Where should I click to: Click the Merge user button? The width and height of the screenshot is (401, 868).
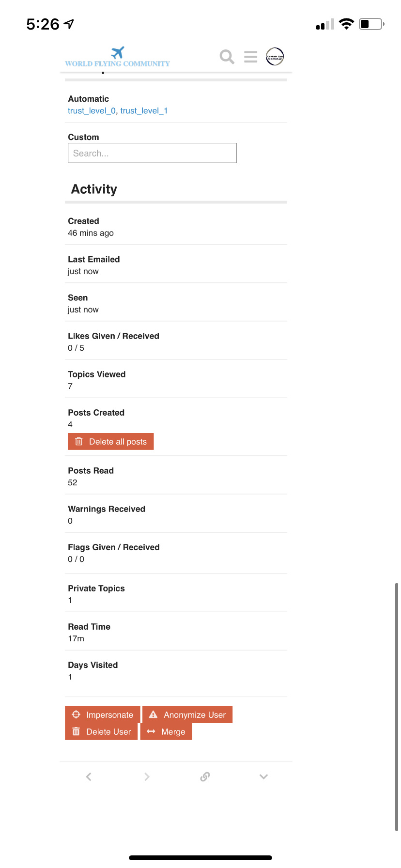point(167,732)
